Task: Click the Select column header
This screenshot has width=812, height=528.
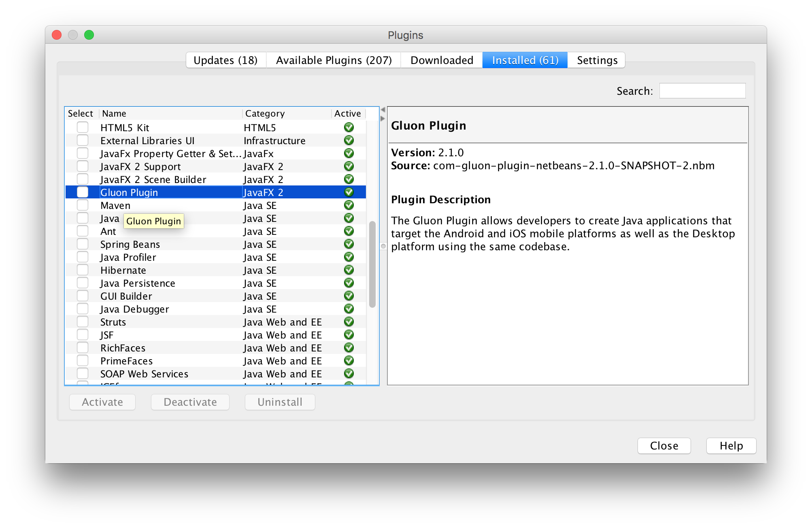Action: (x=82, y=113)
